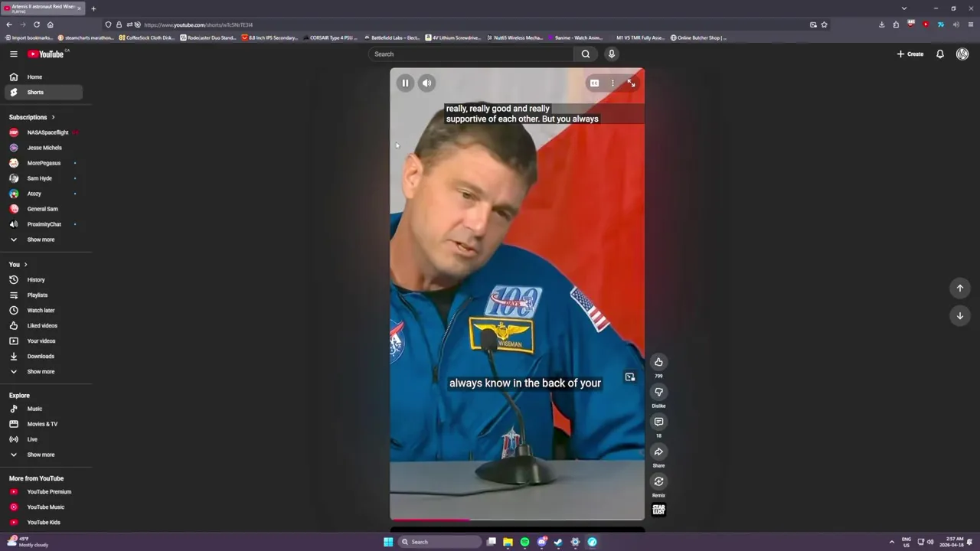Show hidden system tray icons chevron
Viewport: 980px width, 551px height.
click(x=891, y=542)
